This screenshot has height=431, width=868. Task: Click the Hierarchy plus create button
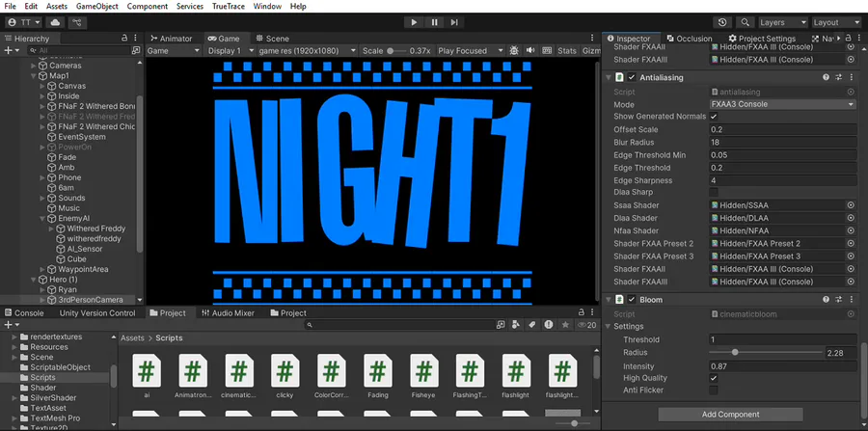[x=11, y=50]
